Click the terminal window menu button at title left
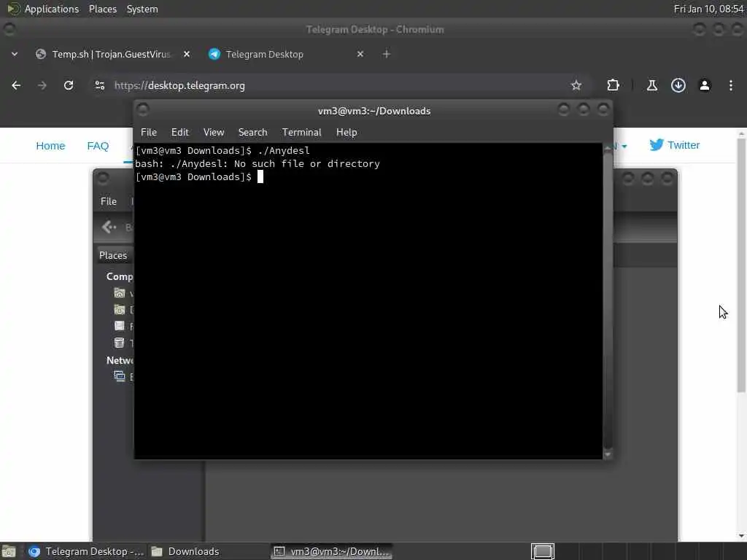 (x=142, y=110)
